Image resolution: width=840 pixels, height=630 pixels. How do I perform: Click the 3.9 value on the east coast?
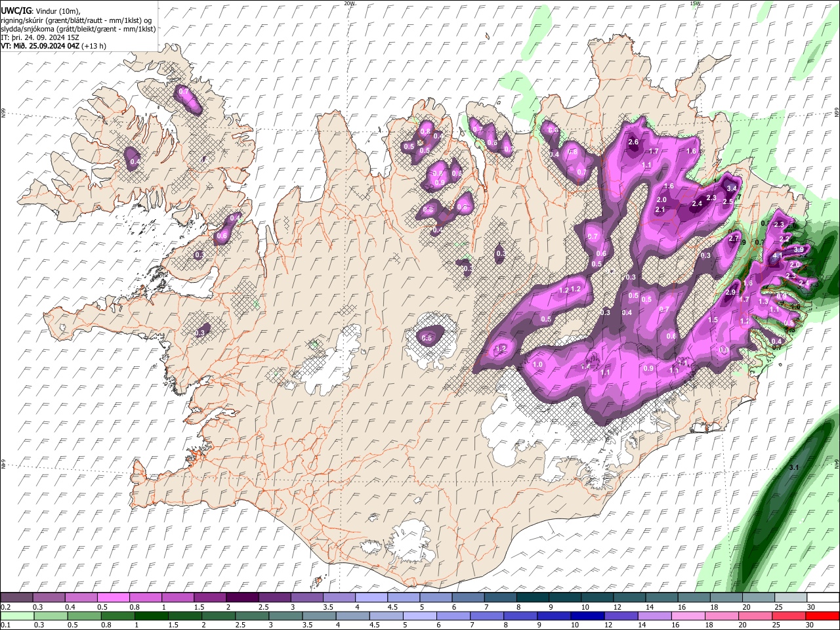[x=799, y=250]
